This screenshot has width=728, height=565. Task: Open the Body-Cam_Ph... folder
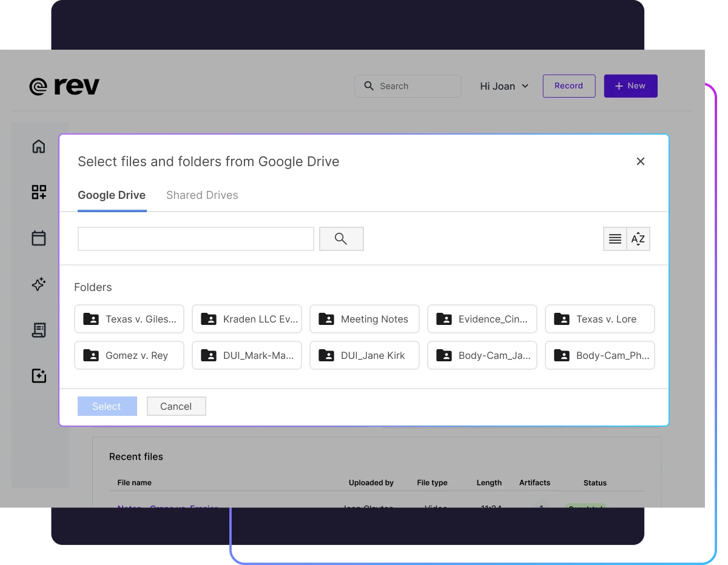599,355
